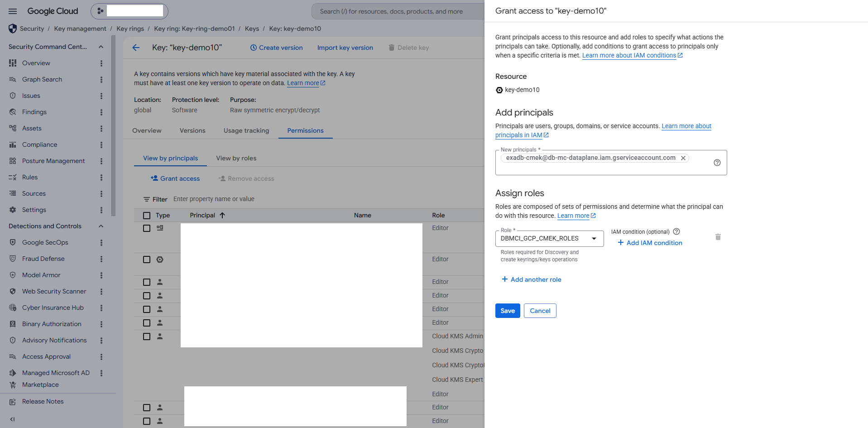Click the Cyber Insurance Hub icon

pos(13,308)
